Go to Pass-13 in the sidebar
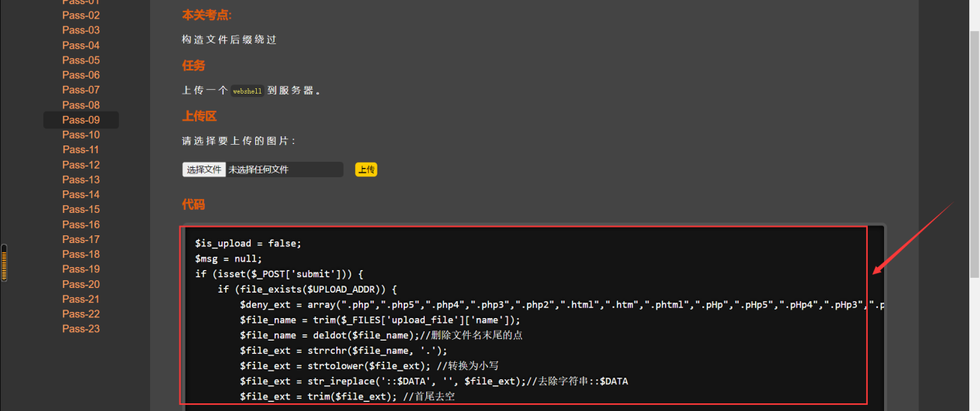Viewport: 980px width, 411px height. (x=81, y=180)
